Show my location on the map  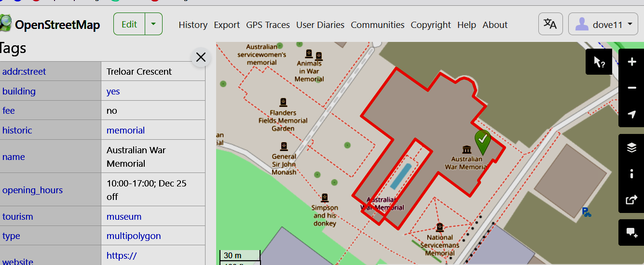point(631,114)
